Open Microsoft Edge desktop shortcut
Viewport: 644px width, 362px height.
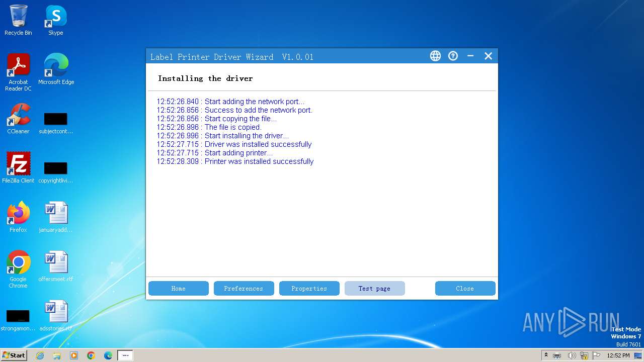tap(56, 69)
